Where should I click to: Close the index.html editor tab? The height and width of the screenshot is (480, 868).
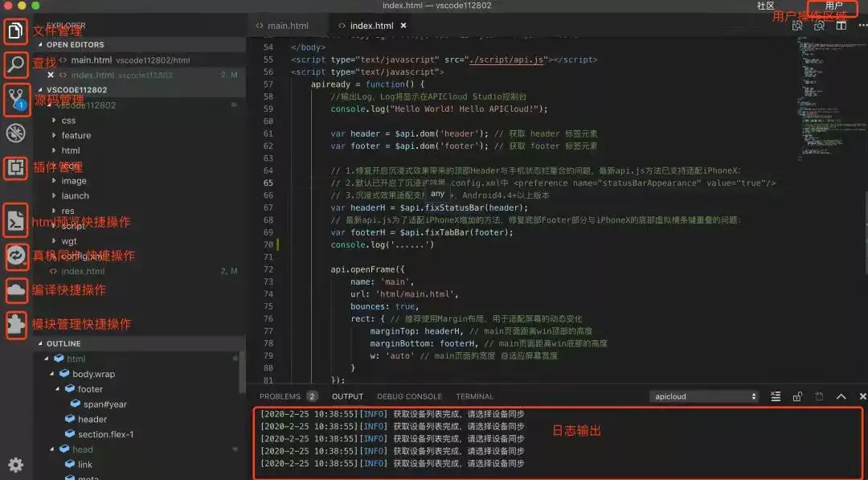click(x=403, y=26)
